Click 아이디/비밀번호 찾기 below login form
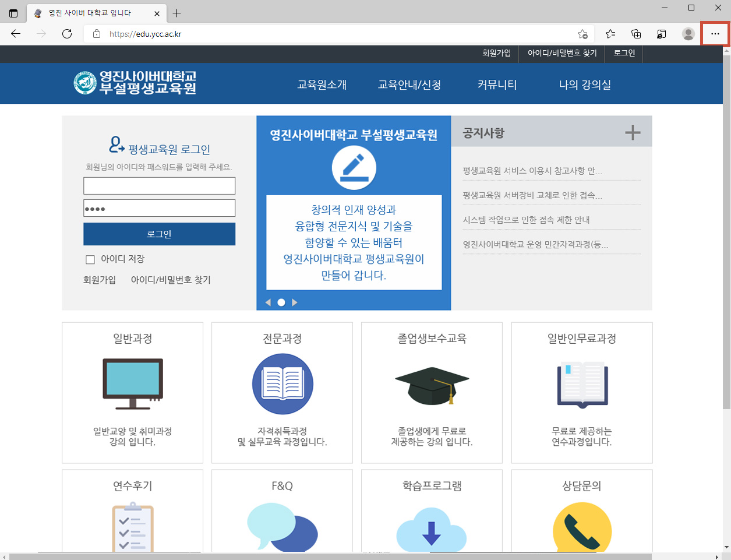 tap(171, 280)
